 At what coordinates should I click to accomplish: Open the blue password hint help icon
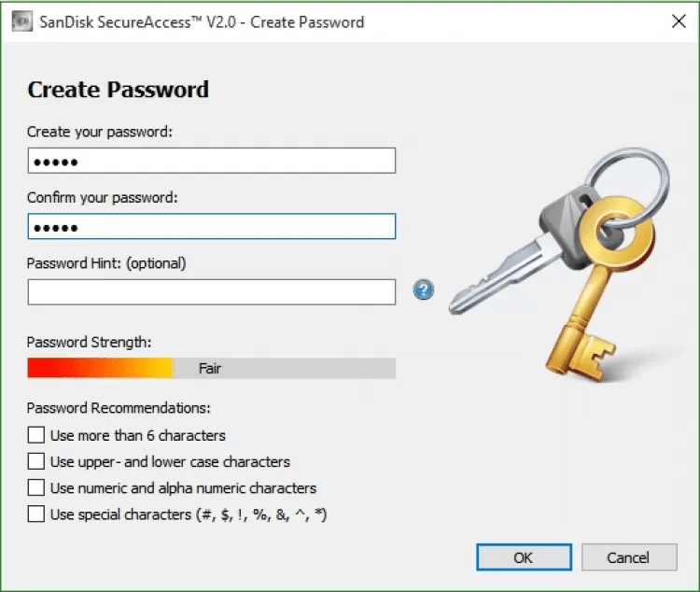[x=424, y=290]
